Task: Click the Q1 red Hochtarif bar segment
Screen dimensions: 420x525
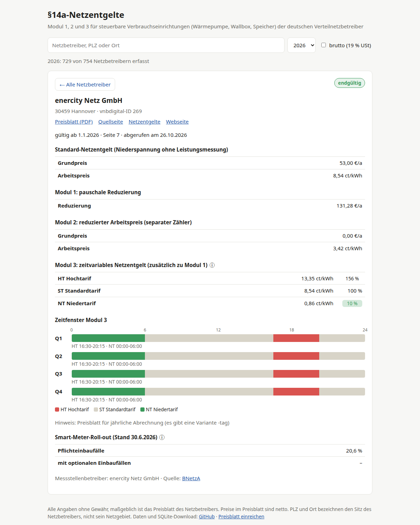Action: pyautogui.click(x=296, y=338)
